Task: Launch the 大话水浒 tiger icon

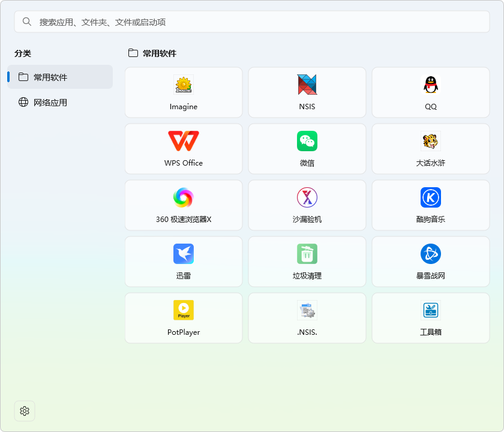Action: point(431,141)
